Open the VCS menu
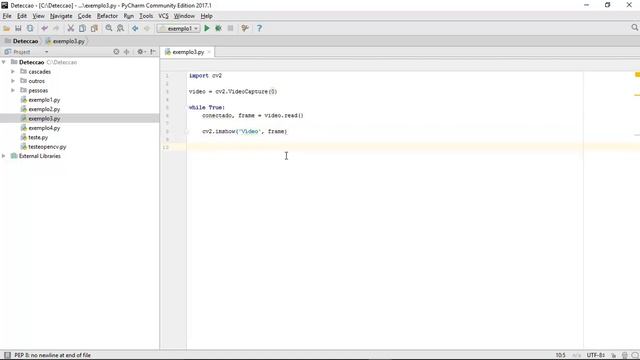 coord(163,16)
